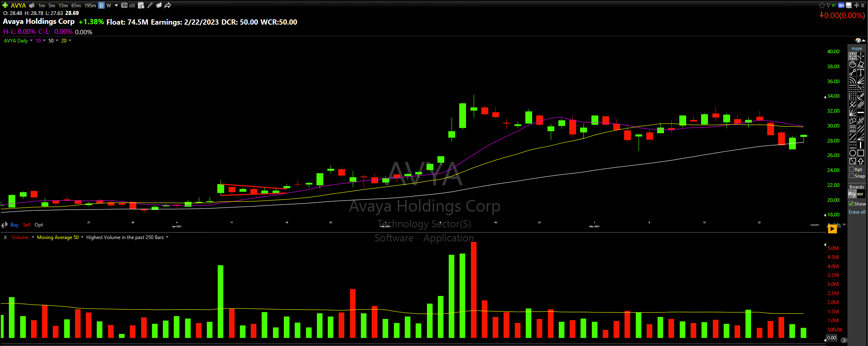Open the blue S dropdown
The height and width of the screenshot is (346, 868).
(x=841, y=5)
